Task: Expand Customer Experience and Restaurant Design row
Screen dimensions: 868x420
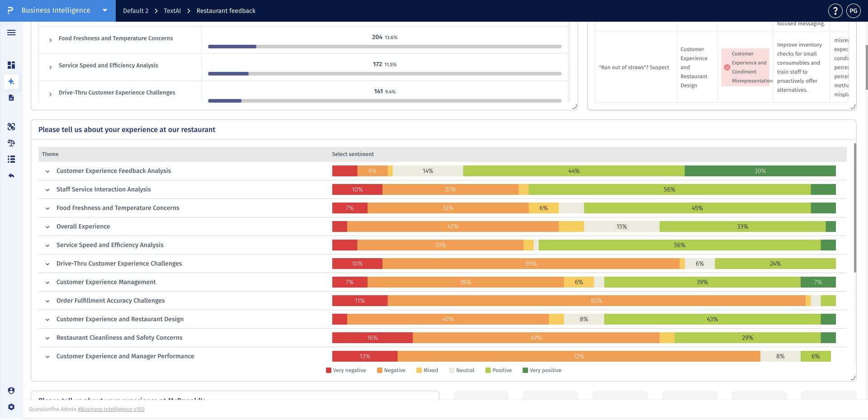Action: tap(47, 320)
